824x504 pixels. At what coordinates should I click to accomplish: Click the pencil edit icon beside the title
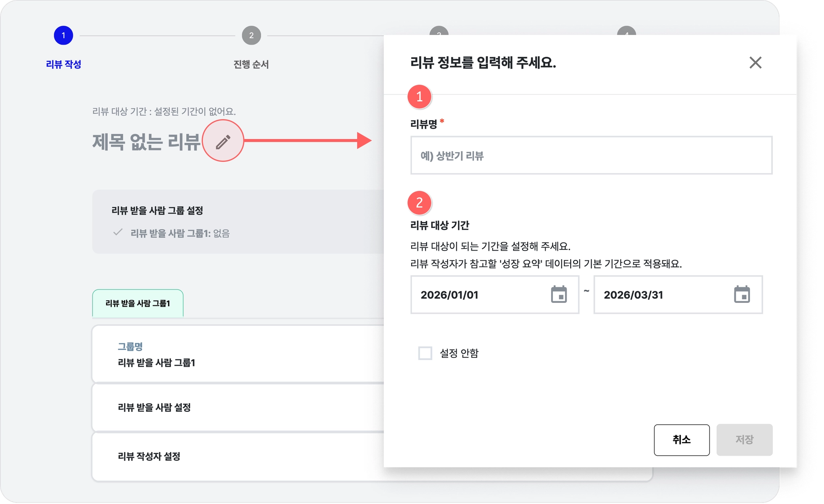click(223, 141)
